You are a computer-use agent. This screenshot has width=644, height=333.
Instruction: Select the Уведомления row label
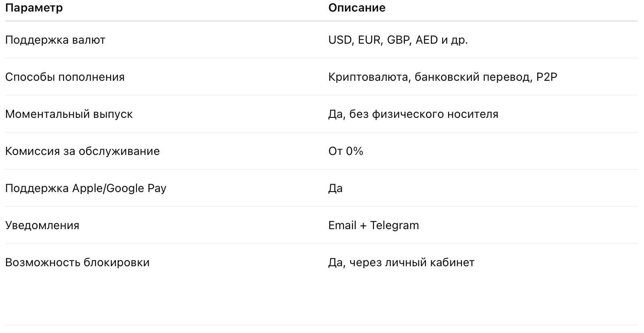[42, 225]
